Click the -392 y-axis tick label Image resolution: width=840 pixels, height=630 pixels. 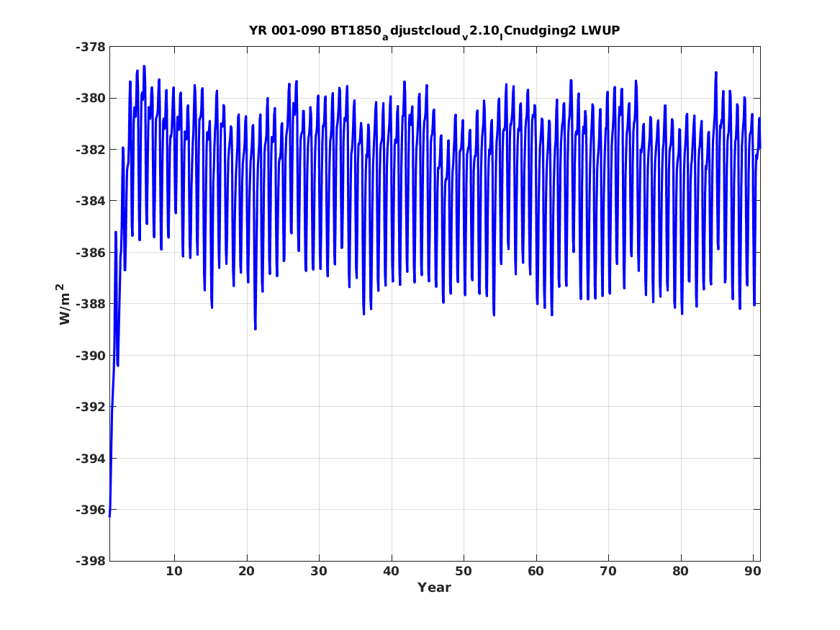(91, 407)
